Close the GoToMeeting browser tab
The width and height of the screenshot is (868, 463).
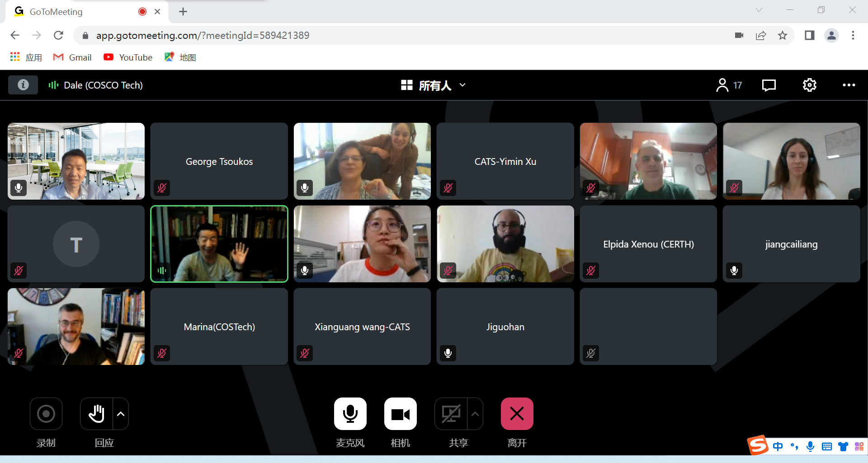[157, 12]
